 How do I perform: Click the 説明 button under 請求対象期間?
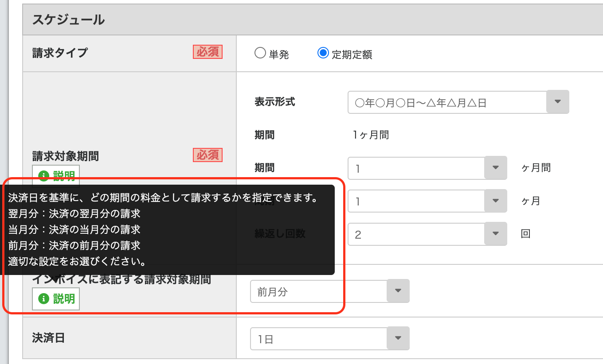[x=56, y=175]
